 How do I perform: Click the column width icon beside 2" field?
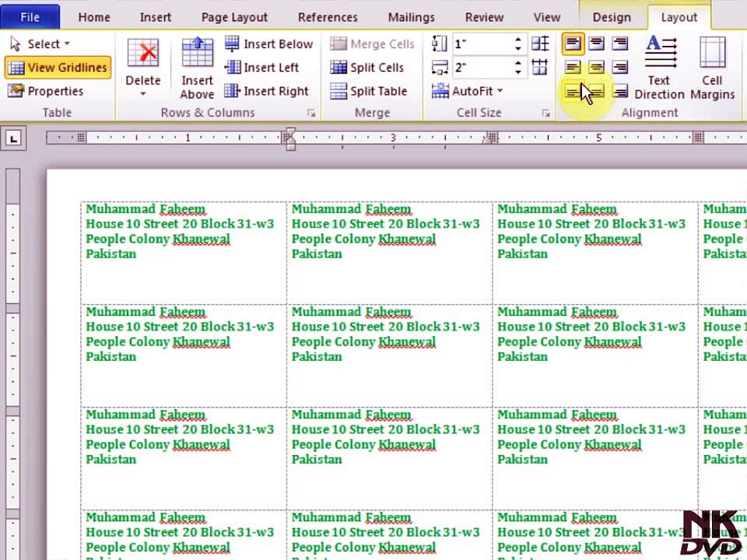click(x=439, y=67)
